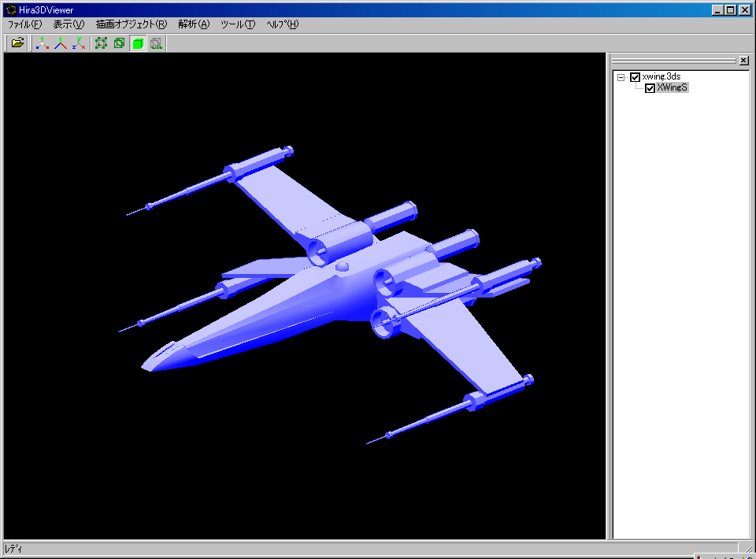Image resolution: width=756 pixels, height=559 pixels.
Task: Open the ツール(T) menu
Action: tap(238, 24)
